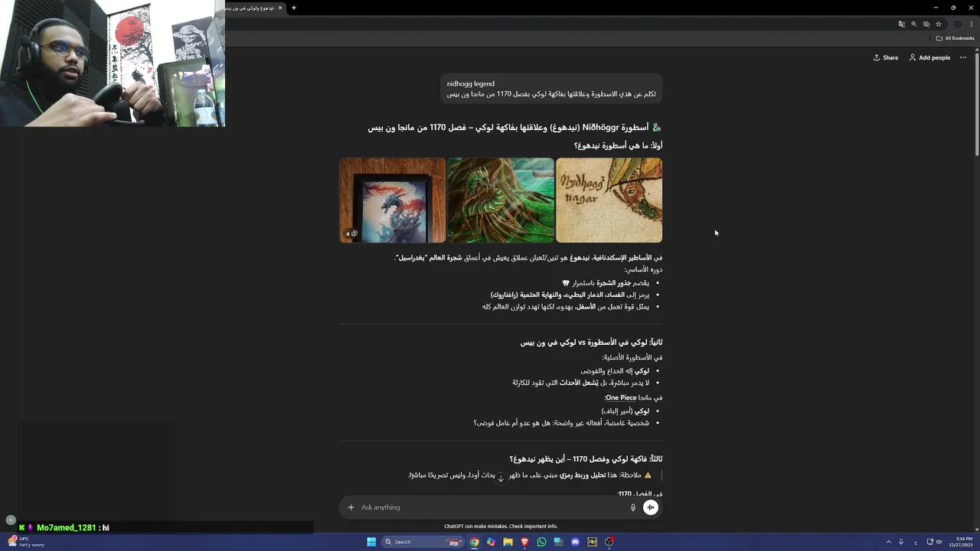Click the image count badge showing 4
The height and width of the screenshot is (551, 980).
(x=351, y=233)
